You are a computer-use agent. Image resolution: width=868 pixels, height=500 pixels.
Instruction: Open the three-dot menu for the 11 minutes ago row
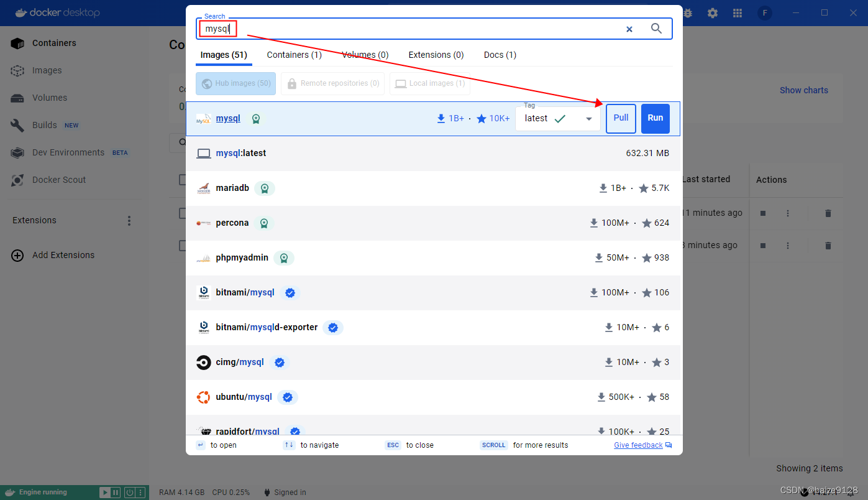(788, 213)
